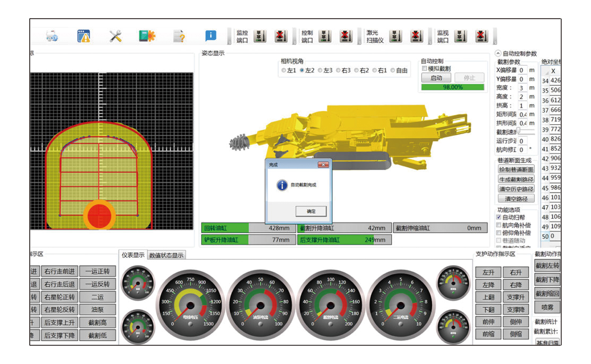Click the 清空路径 button

tap(516, 199)
